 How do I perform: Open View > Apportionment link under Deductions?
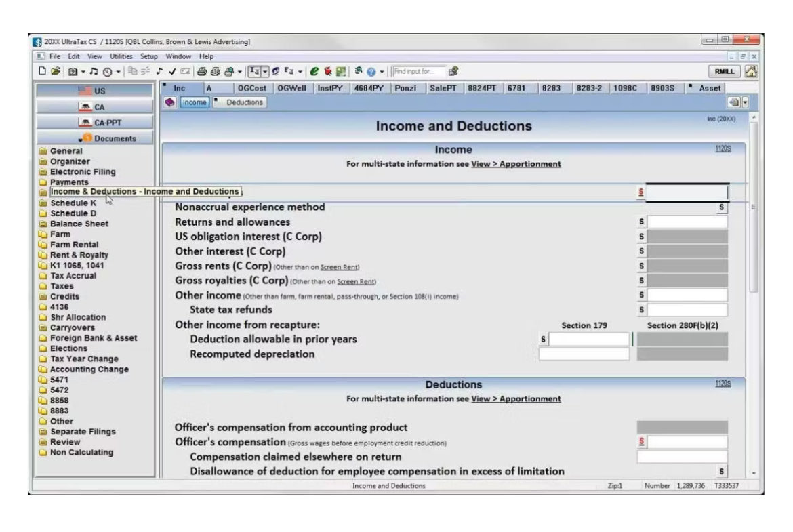(516, 398)
